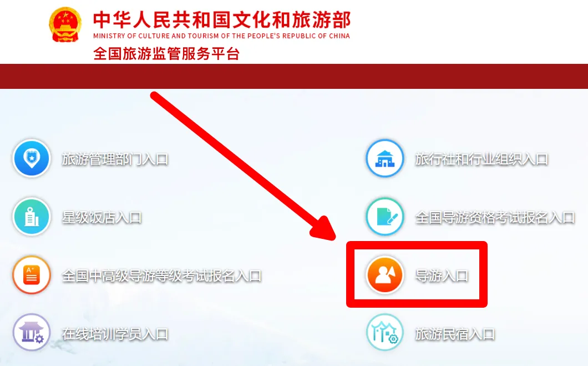Open the 导游入口 text link
This screenshot has height=366, width=588.
click(x=442, y=276)
